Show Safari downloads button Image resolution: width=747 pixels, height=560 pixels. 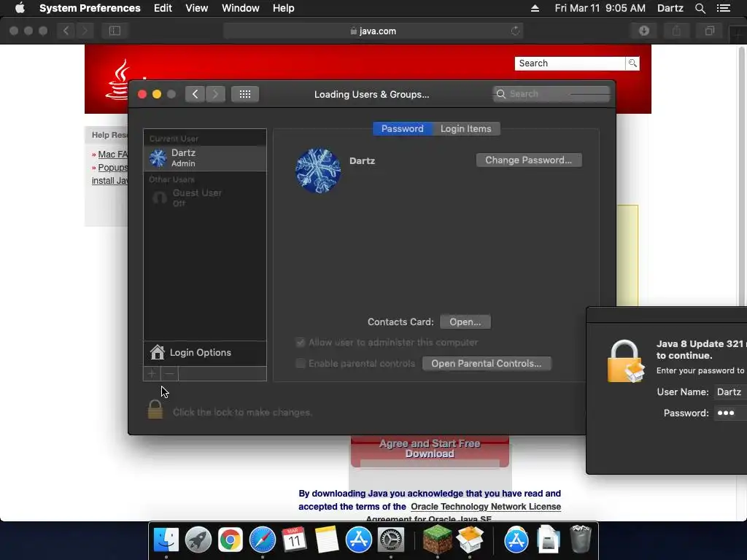pos(644,31)
